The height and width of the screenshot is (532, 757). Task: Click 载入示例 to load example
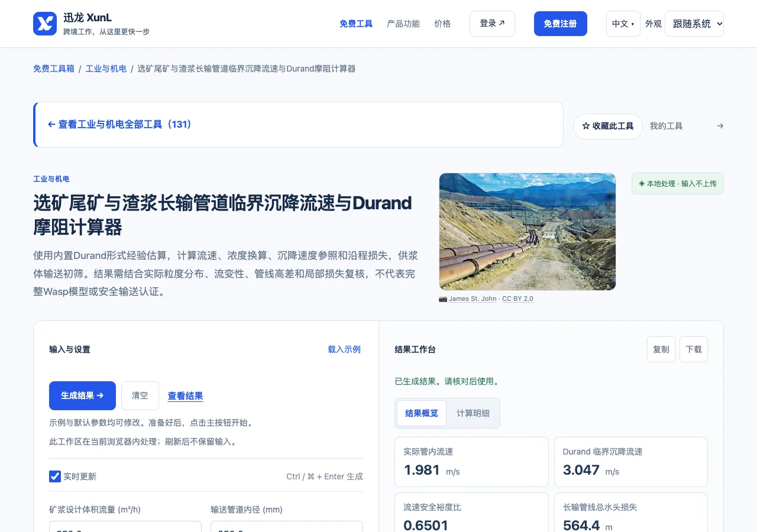click(x=344, y=349)
